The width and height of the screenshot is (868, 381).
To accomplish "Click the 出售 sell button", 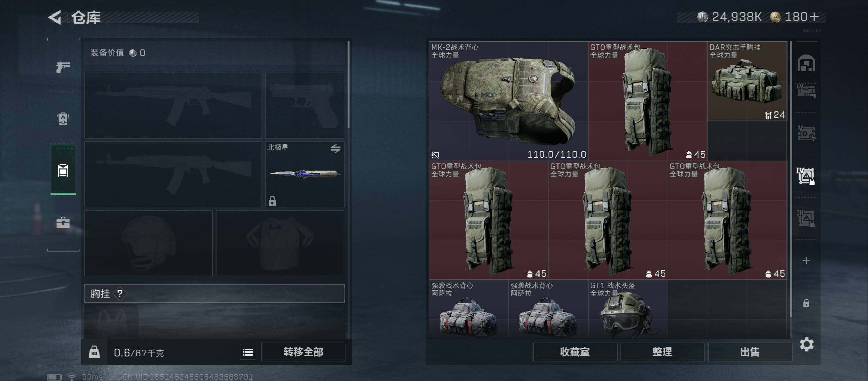I will [x=750, y=352].
